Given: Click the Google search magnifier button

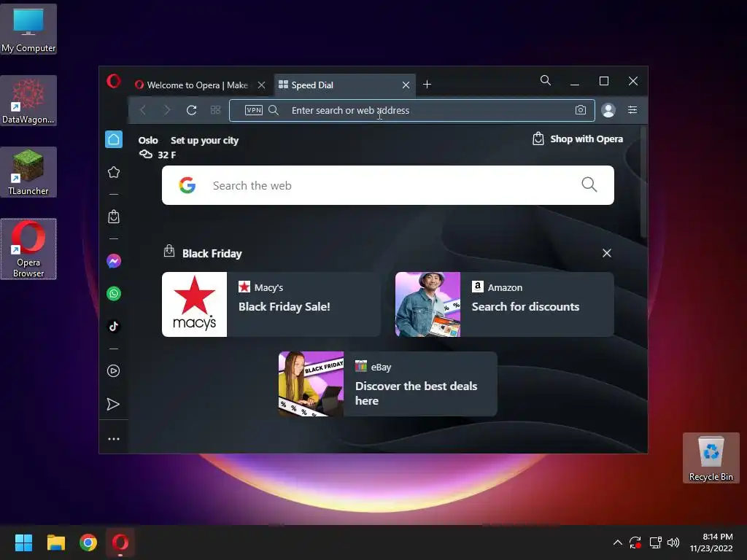Looking at the screenshot, I should 589,184.
